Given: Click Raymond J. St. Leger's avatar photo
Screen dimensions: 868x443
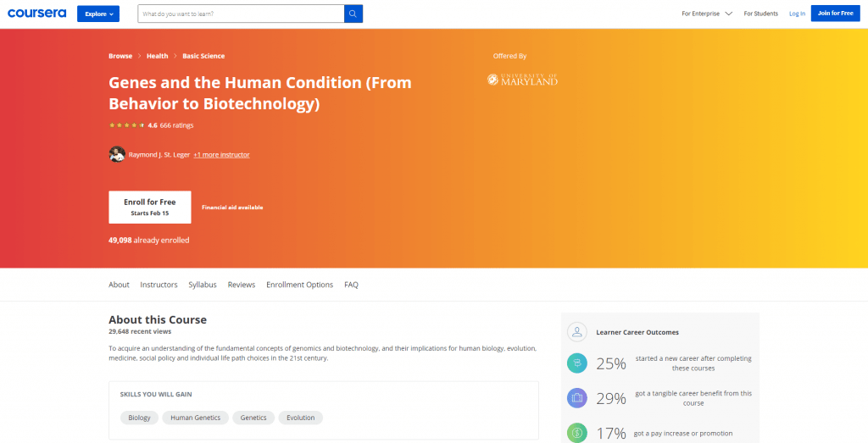Looking at the screenshot, I should click(x=117, y=154).
